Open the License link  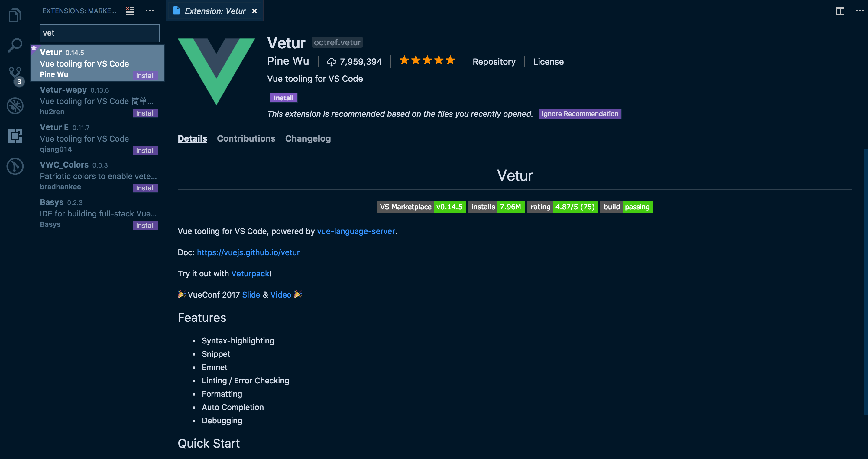(x=548, y=62)
